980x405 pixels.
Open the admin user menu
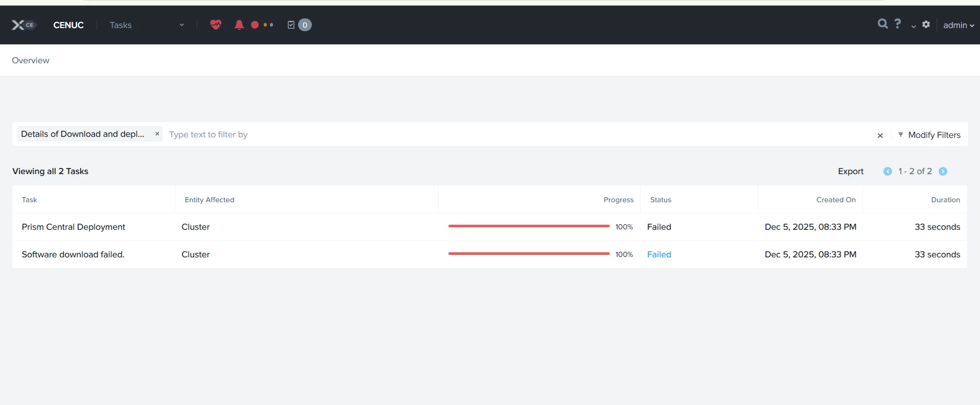click(x=959, y=25)
